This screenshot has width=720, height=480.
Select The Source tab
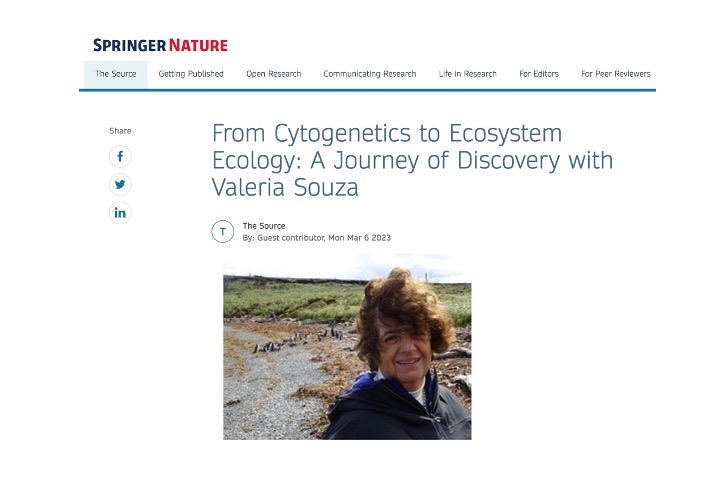(116, 74)
